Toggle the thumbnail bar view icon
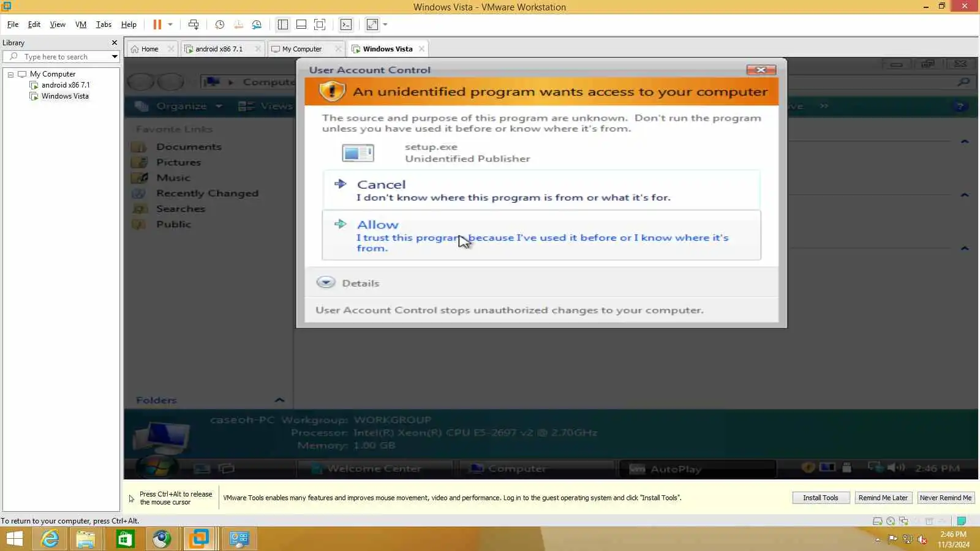980x551 pixels. click(301, 24)
